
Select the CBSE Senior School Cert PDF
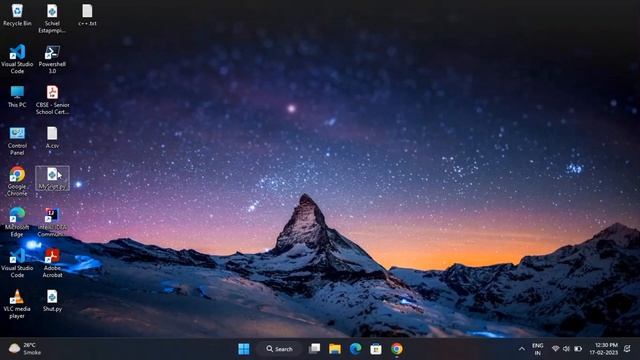click(x=52, y=100)
